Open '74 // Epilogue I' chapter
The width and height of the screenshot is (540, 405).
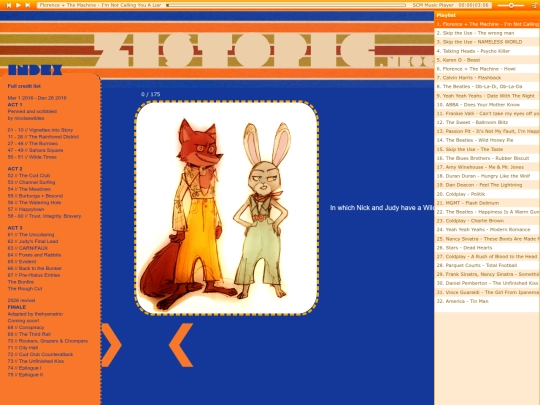click(24, 368)
